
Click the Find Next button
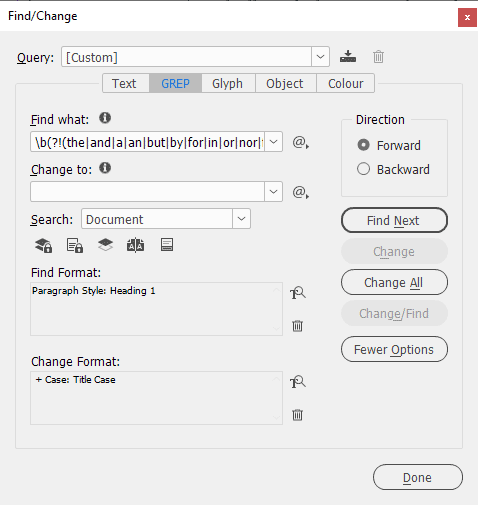pos(394,220)
